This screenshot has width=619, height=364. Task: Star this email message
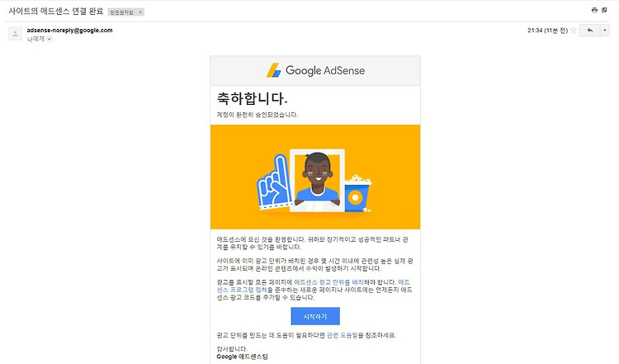click(x=574, y=31)
